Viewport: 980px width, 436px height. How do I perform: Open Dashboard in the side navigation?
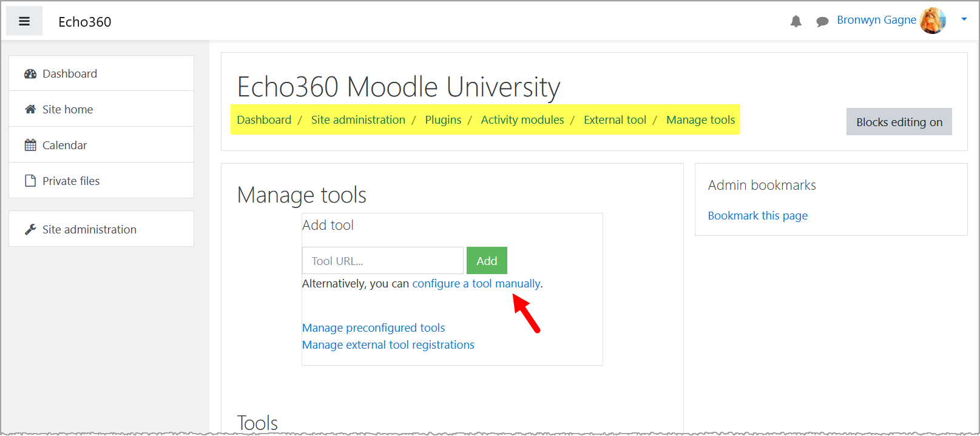[x=101, y=73]
